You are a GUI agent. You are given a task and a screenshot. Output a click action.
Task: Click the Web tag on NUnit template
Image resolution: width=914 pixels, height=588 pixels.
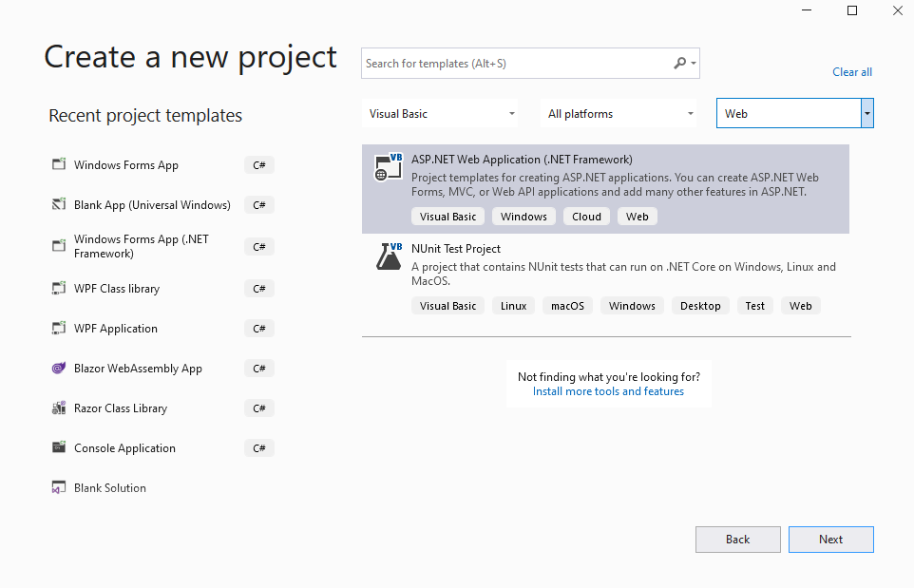(x=800, y=306)
